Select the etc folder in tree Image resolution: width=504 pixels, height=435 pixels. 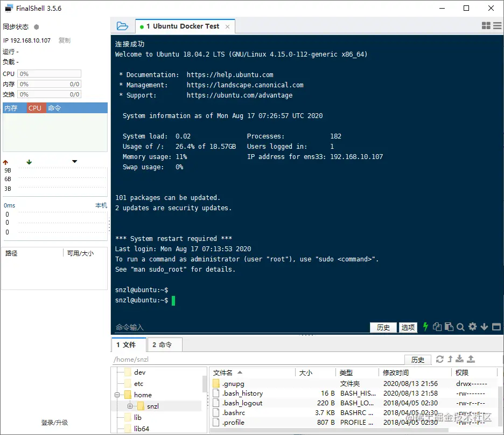(x=138, y=383)
